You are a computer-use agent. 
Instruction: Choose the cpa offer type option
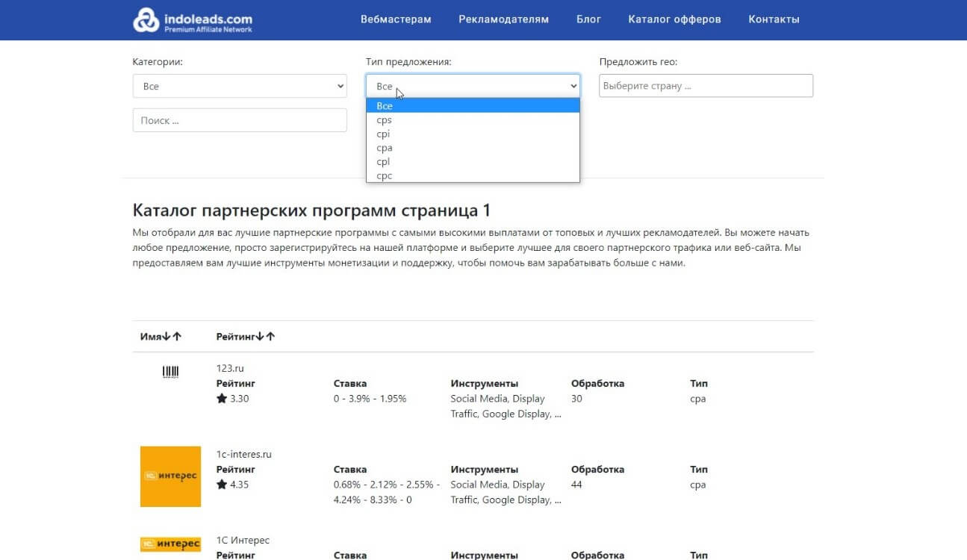[473, 148]
